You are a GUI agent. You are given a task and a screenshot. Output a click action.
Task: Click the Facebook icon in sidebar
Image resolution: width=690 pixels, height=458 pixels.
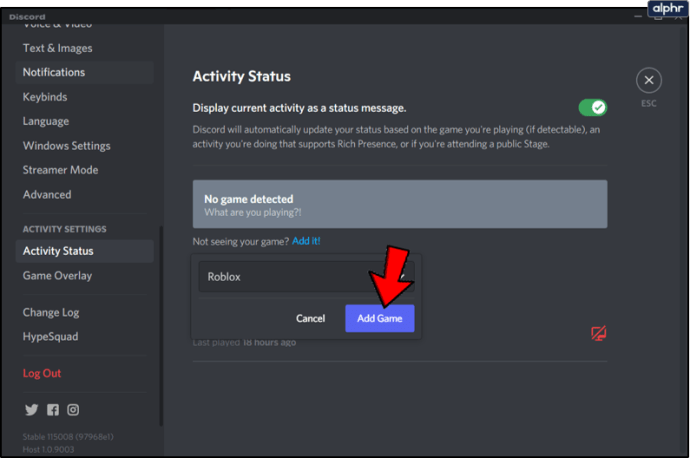[x=52, y=409]
